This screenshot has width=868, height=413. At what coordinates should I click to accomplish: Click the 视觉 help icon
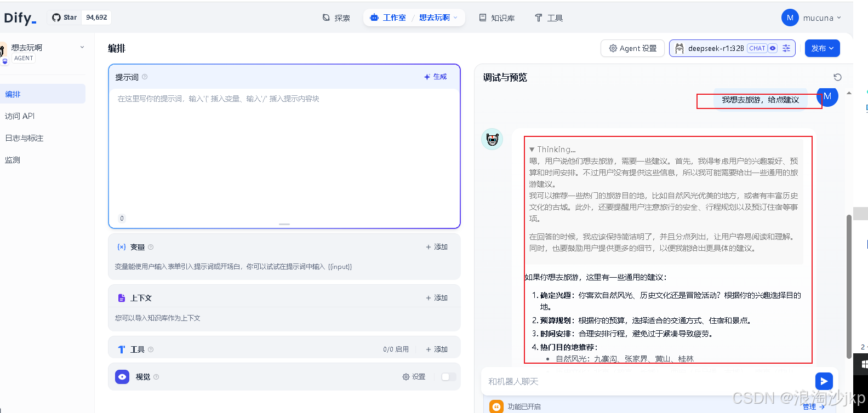click(x=156, y=377)
